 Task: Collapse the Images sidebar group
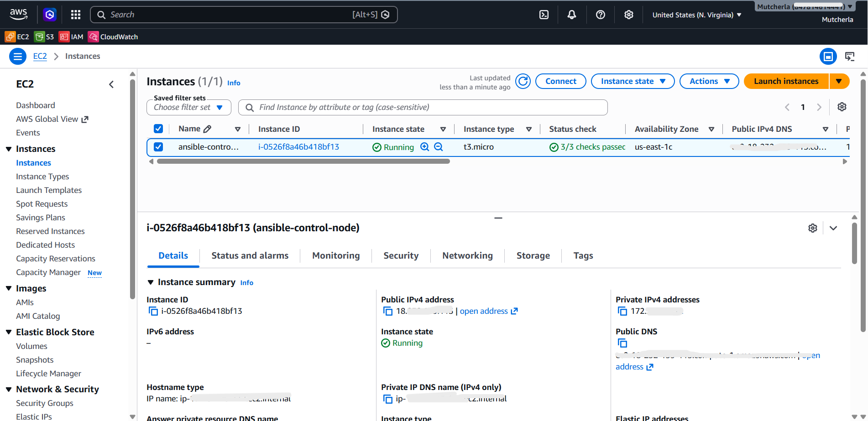pos(9,289)
